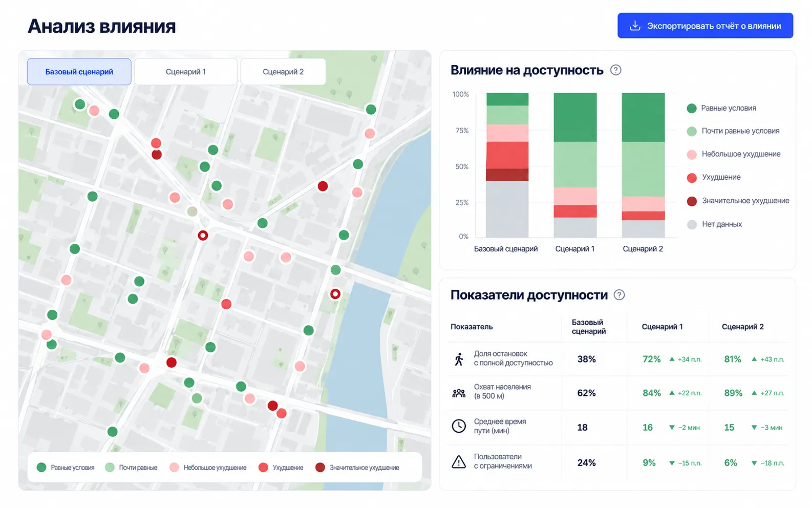
Task: Click the 24% baseline restricted users value
Action: point(587,463)
